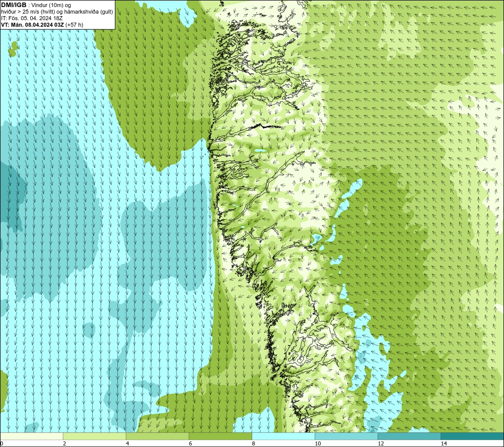The image size is (504, 447).
Task: Click the 'Vindur (10m) og' header text
Action: click(x=51, y=5)
